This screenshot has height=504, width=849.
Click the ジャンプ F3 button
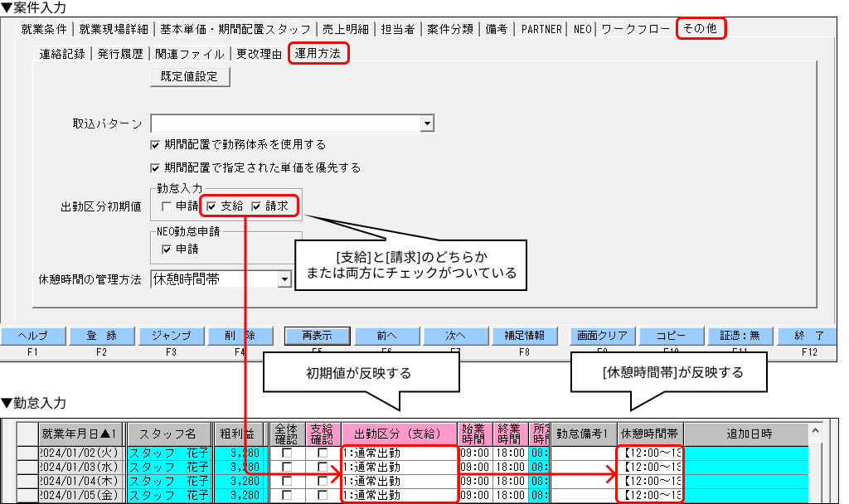pyautogui.click(x=171, y=336)
